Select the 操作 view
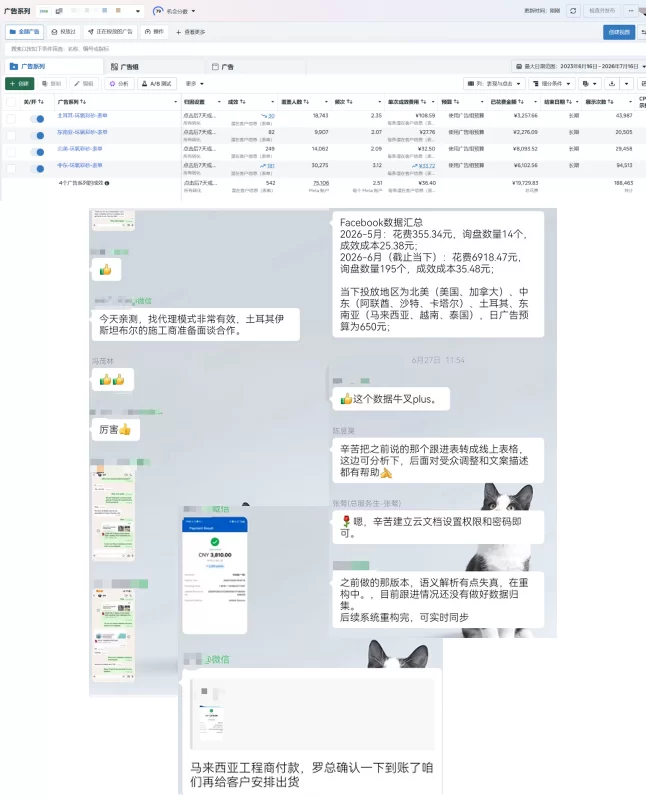The width and height of the screenshot is (646, 800). click(x=154, y=32)
